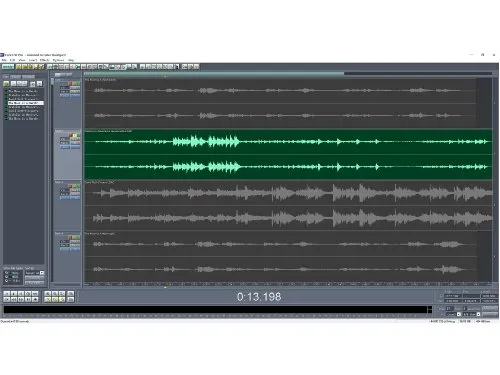Select the highlighted file in the organizer list
The width and height of the screenshot is (500, 375).
[x=26, y=103]
